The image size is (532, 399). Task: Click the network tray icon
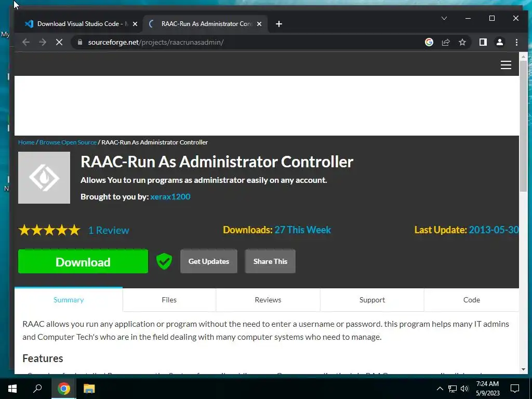coord(453,389)
